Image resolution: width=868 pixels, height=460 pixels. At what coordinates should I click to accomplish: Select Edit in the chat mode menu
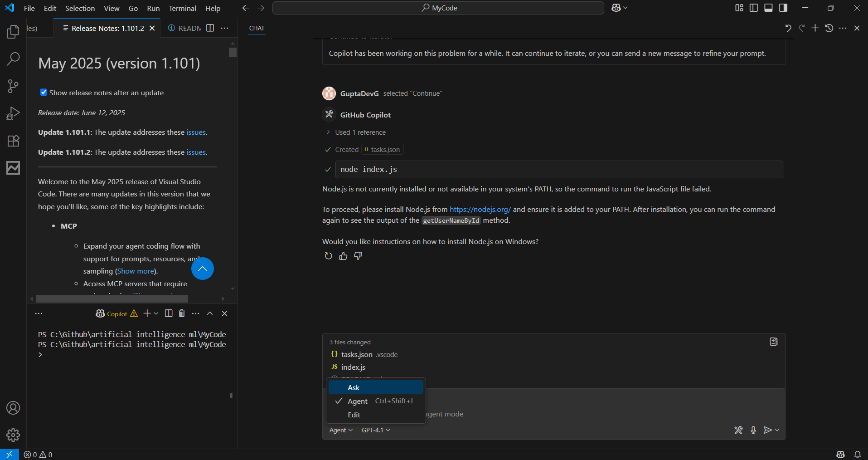(x=354, y=414)
